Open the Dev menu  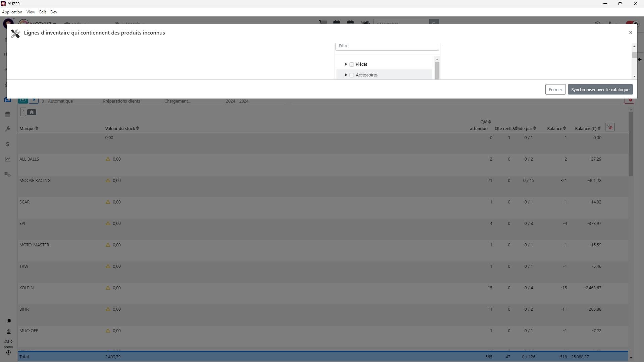click(54, 12)
